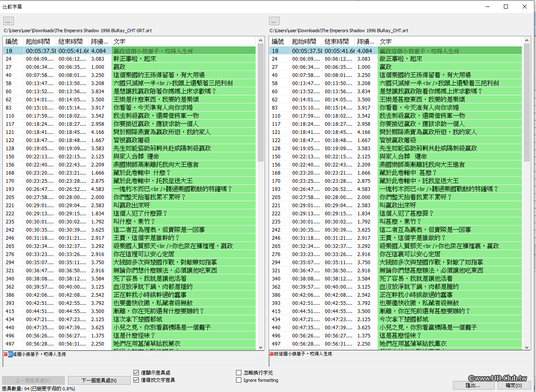The width and height of the screenshot is (536, 392).
Task: Toggle the 僅顯示差異處 checkbox
Action: pos(137,372)
